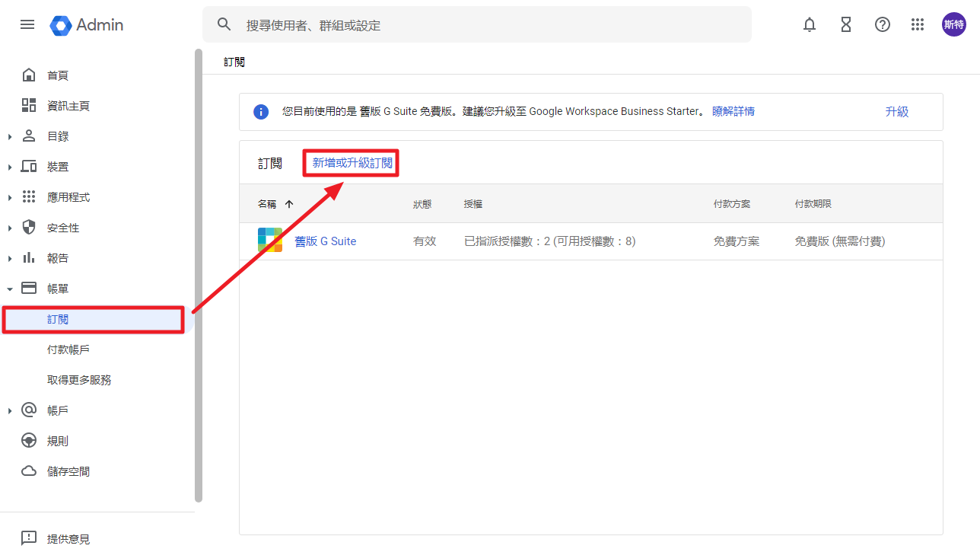Go to 資訊主頁 in the sidebar

pyautogui.click(x=68, y=106)
